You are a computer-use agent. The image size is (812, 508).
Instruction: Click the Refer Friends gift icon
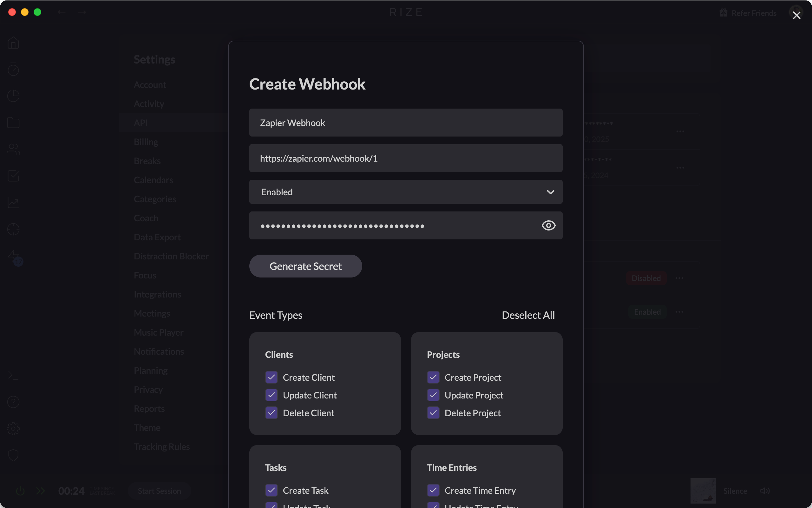pyautogui.click(x=723, y=12)
